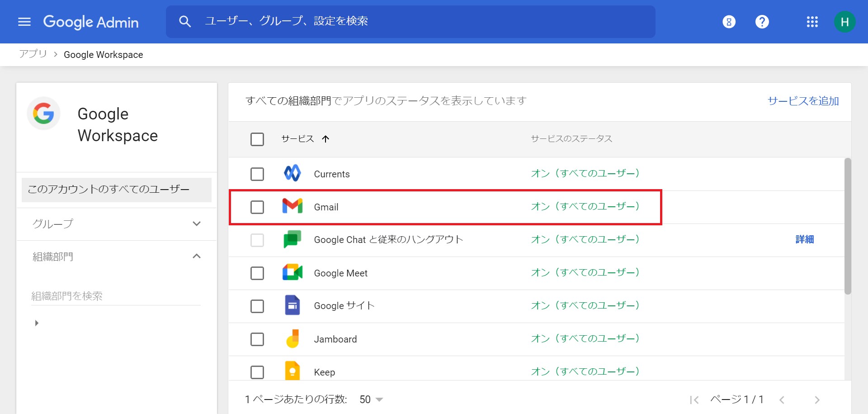Check the Currents row checkbox
The height and width of the screenshot is (414, 868).
[x=257, y=174]
